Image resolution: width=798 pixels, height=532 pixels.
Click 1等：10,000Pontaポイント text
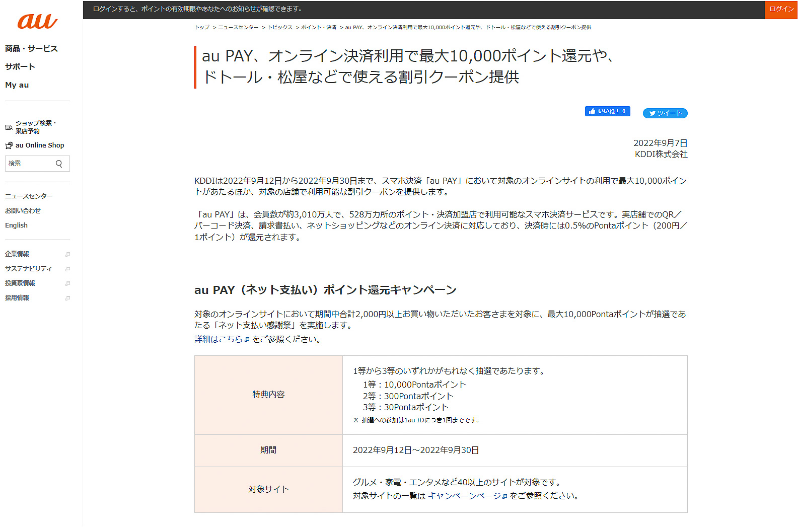coord(414,385)
